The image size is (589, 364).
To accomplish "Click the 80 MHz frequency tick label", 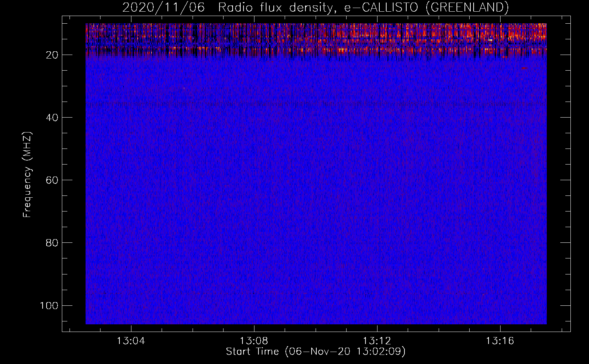I will 52,243.
